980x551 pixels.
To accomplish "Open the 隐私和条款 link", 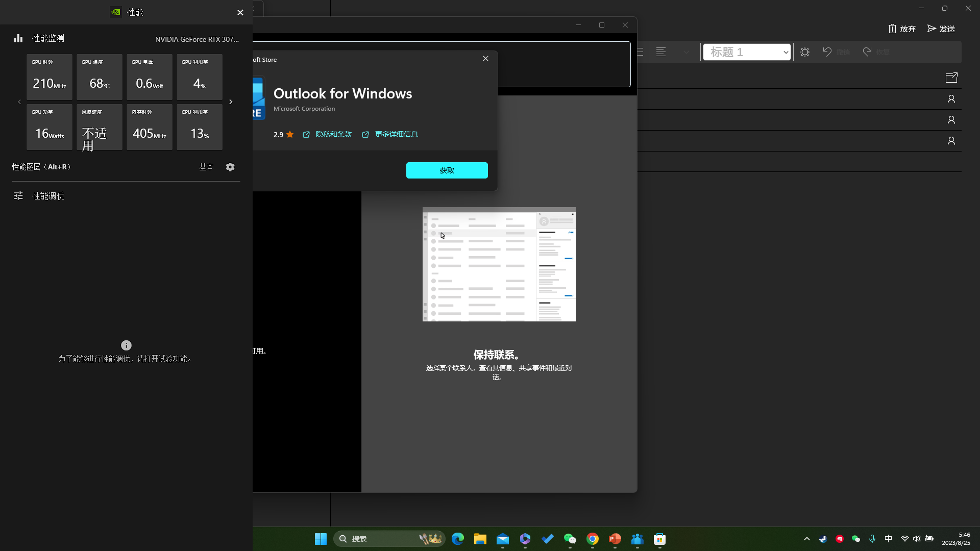I will point(333,134).
